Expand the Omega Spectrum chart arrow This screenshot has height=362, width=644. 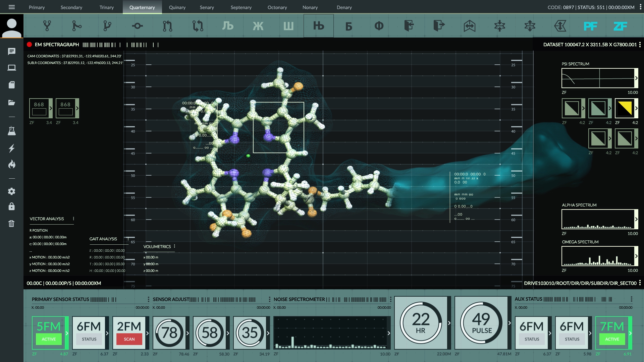click(x=636, y=256)
